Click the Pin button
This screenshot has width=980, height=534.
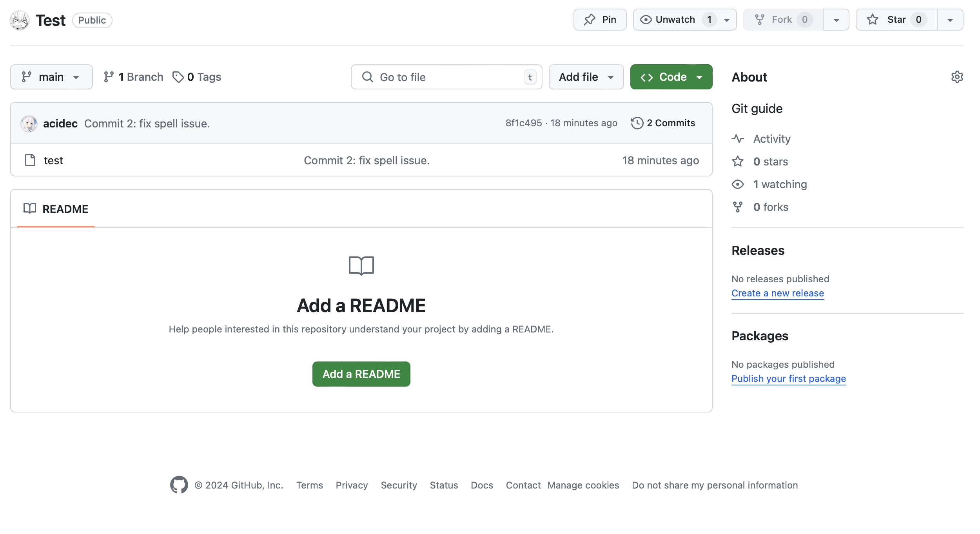(x=600, y=20)
